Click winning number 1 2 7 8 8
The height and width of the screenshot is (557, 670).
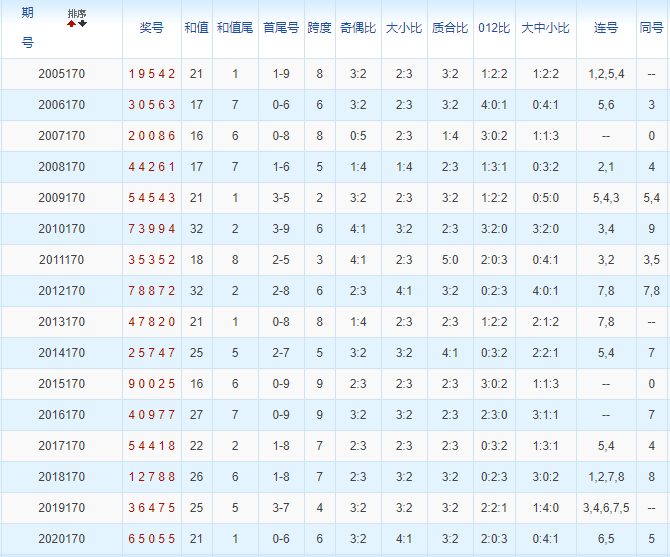click(x=152, y=477)
